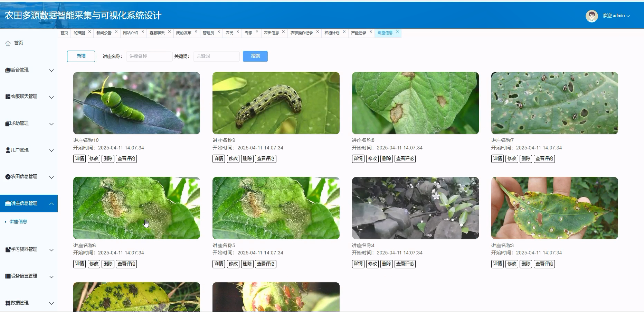The height and width of the screenshot is (312, 644).
Task: Open the 欢迎 admin user dropdown
Action: coord(616,16)
